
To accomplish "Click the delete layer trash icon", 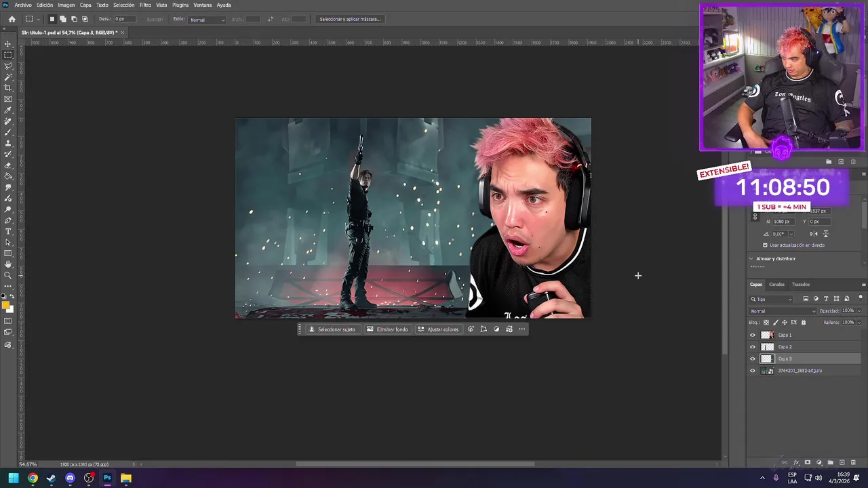I will coord(853,462).
